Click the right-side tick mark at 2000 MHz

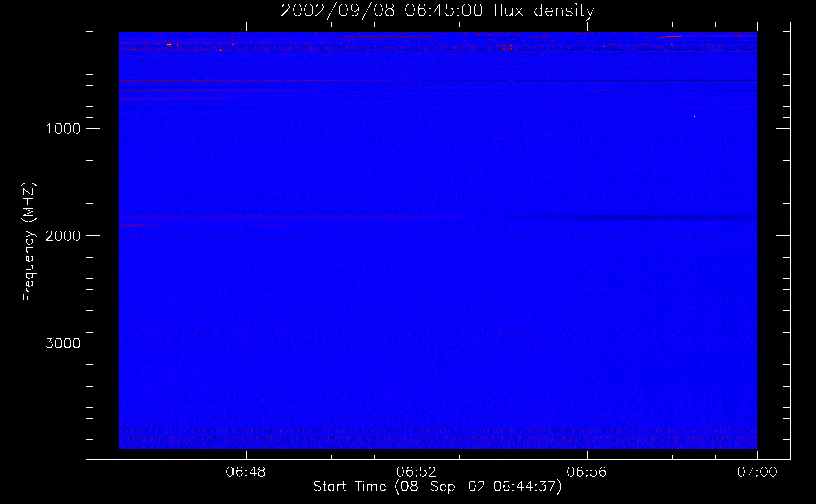(783, 235)
